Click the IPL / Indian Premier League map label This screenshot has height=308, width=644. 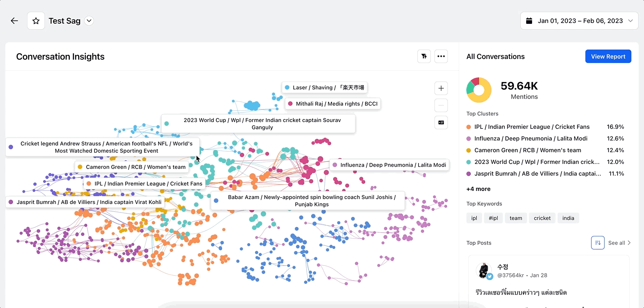click(144, 184)
